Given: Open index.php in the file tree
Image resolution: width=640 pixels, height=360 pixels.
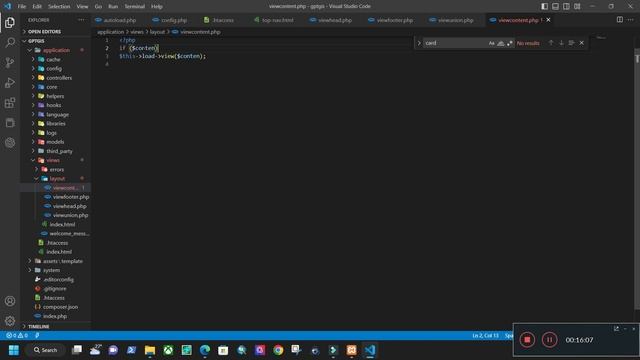Looking at the screenshot, I should pos(56,316).
